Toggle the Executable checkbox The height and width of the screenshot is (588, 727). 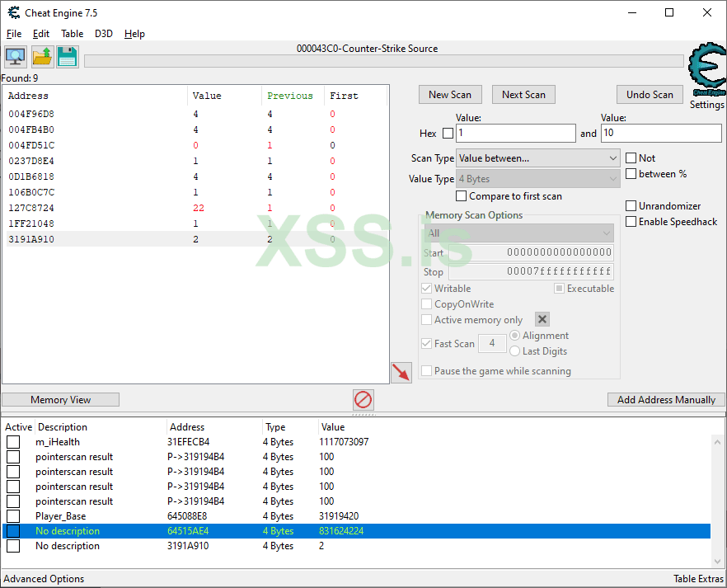click(559, 289)
